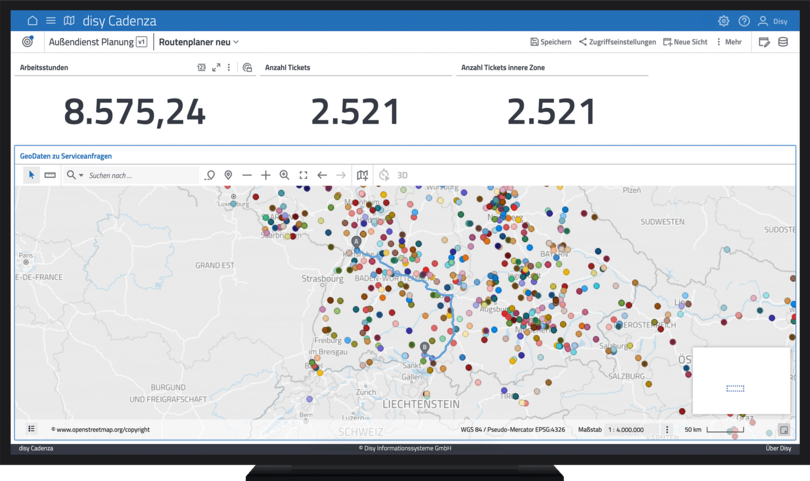Open the map legend list icon
The image size is (810, 481).
32,429
